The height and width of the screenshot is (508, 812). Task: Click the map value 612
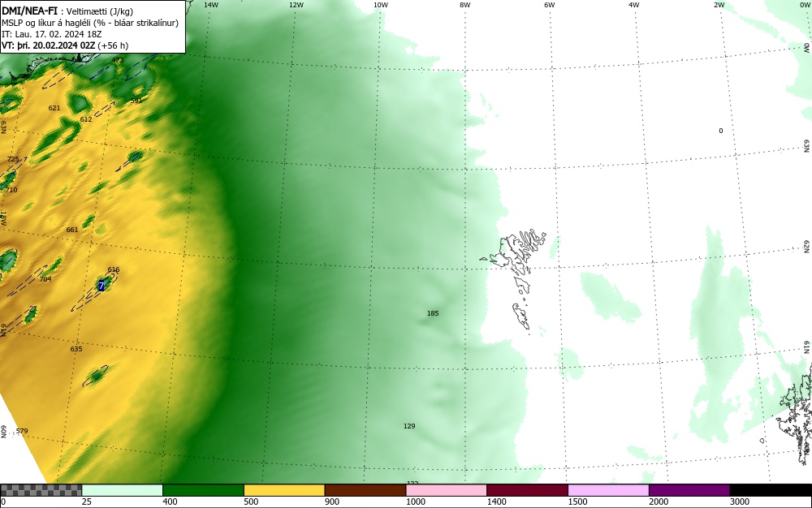coord(86,119)
